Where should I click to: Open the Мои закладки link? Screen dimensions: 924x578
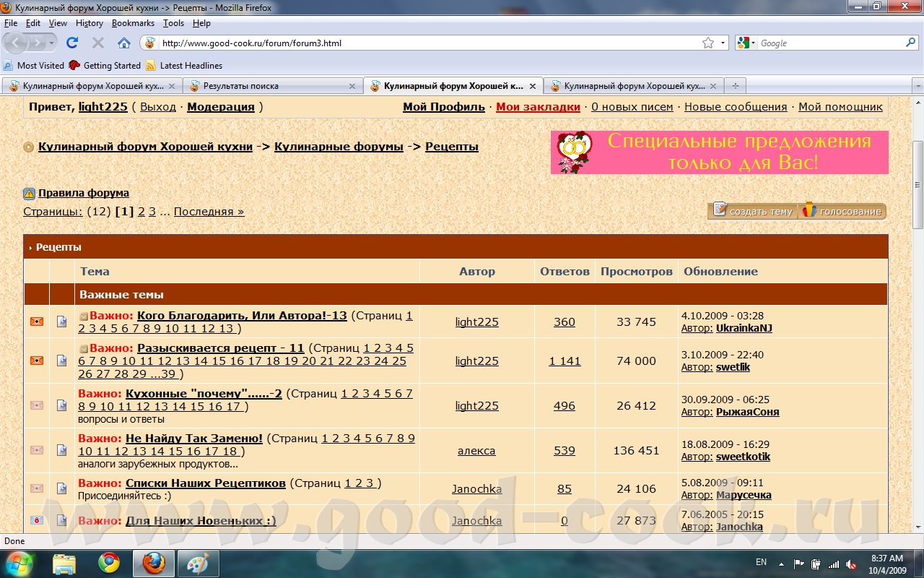coord(538,107)
